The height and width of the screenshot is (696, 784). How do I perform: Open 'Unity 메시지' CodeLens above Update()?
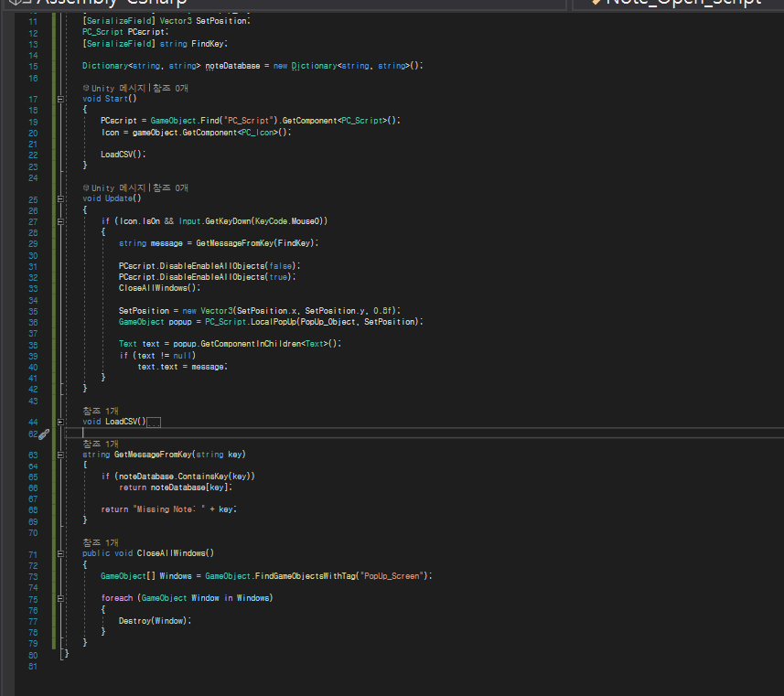118,187
